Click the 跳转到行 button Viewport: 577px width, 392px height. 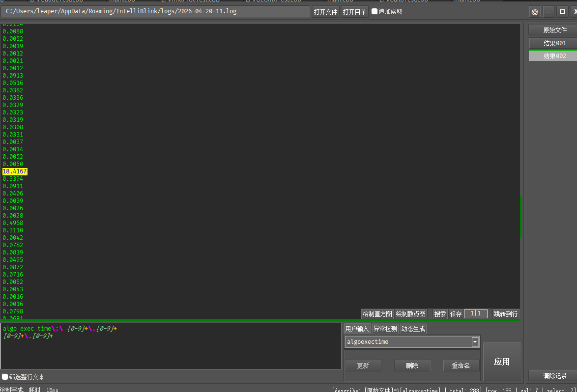click(x=506, y=314)
